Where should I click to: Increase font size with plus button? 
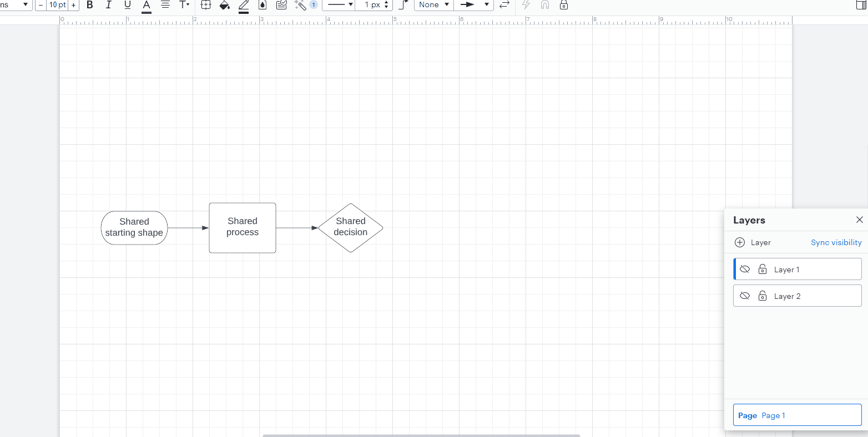point(73,5)
